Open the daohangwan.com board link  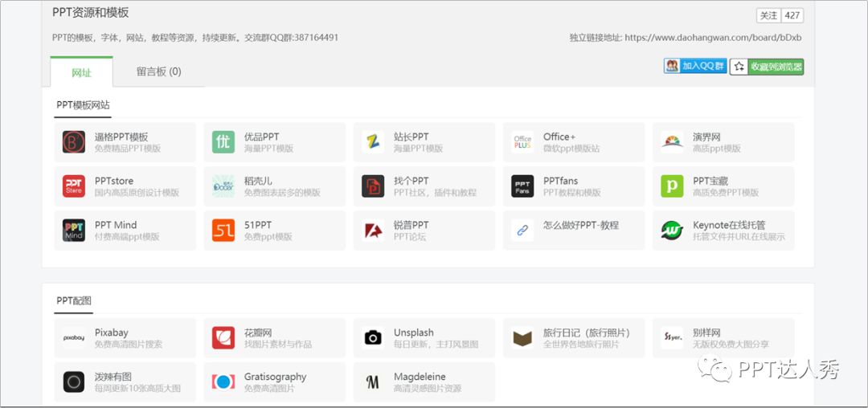713,38
